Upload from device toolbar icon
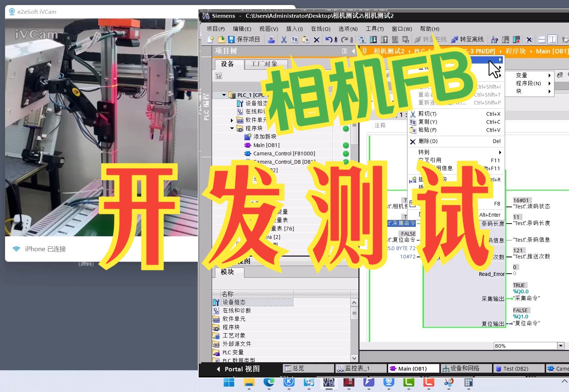The image size is (569, 392). [384, 40]
